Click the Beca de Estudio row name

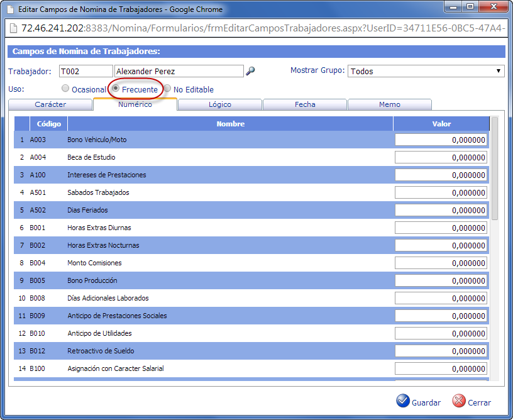tap(91, 157)
